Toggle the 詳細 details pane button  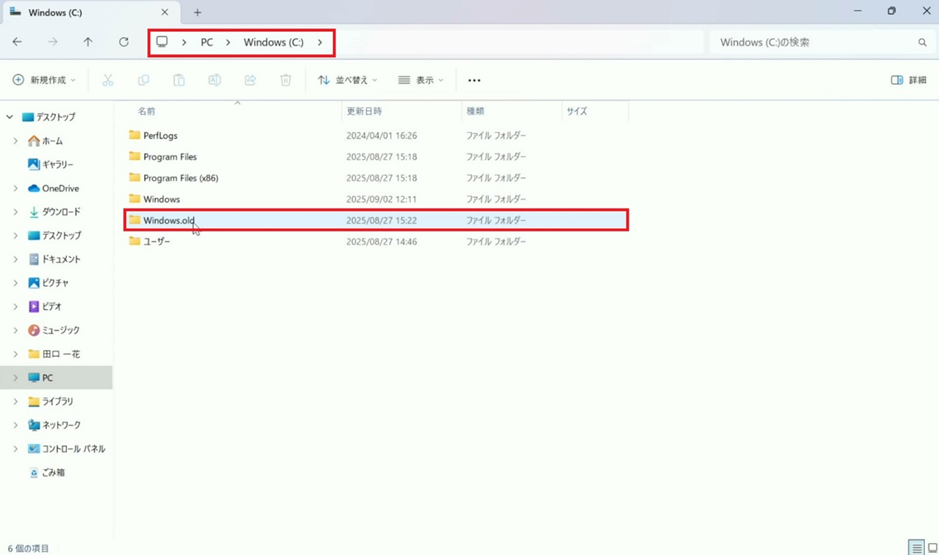908,80
